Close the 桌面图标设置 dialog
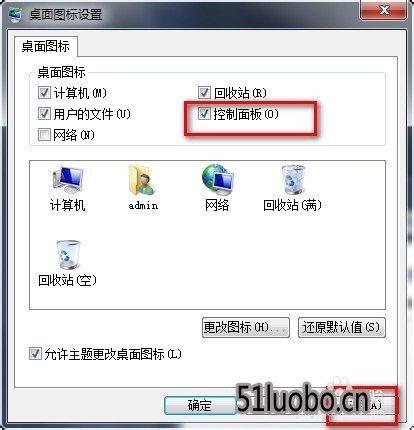Viewport: 414px width, 430px height. pos(384,10)
